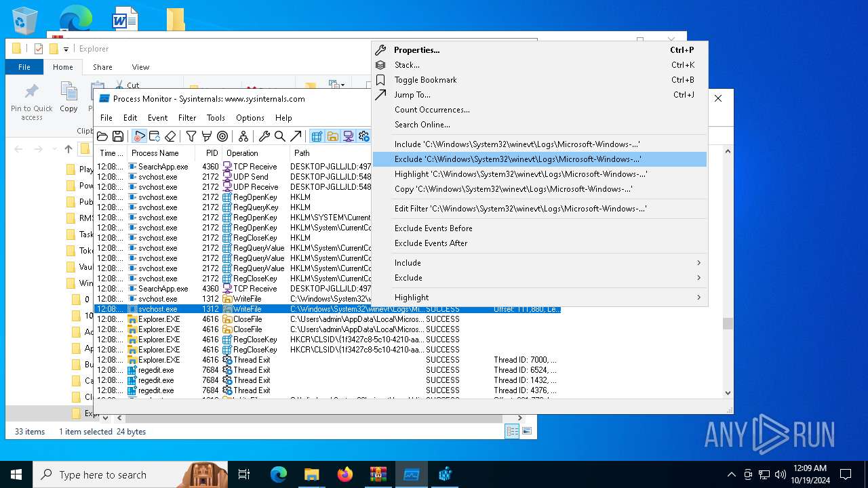Select first Explorer.EXE CloseFile row

[x=328, y=319]
